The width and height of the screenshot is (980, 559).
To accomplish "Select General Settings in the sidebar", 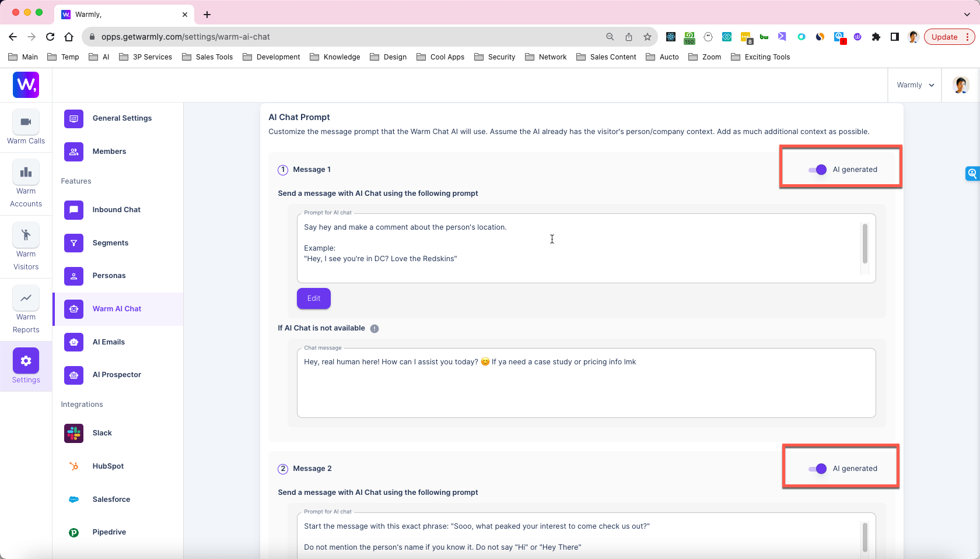I will coord(122,118).
